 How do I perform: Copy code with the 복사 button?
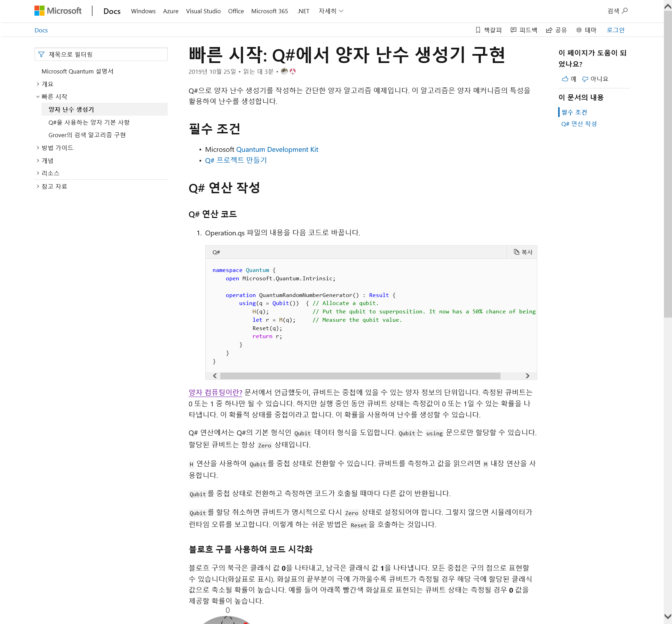point(523,252)
